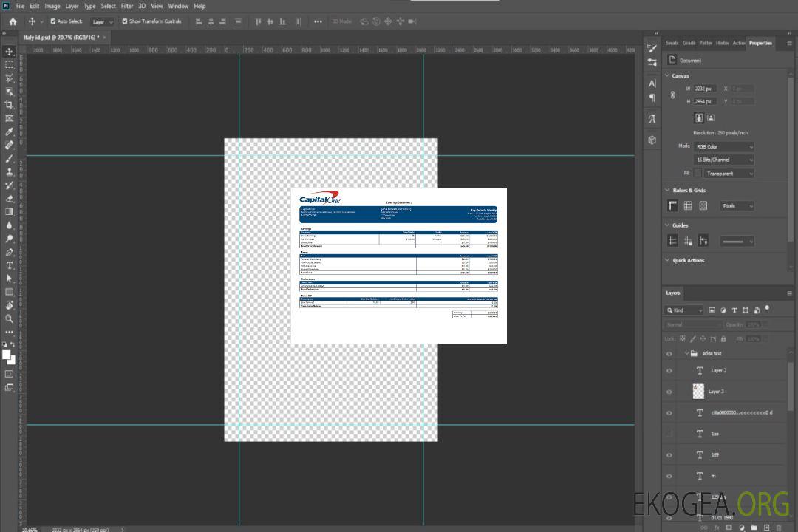Screen dimensions: 798x532
Task: Collapse the edite text layer group
Action: click(x=686, y=354)
